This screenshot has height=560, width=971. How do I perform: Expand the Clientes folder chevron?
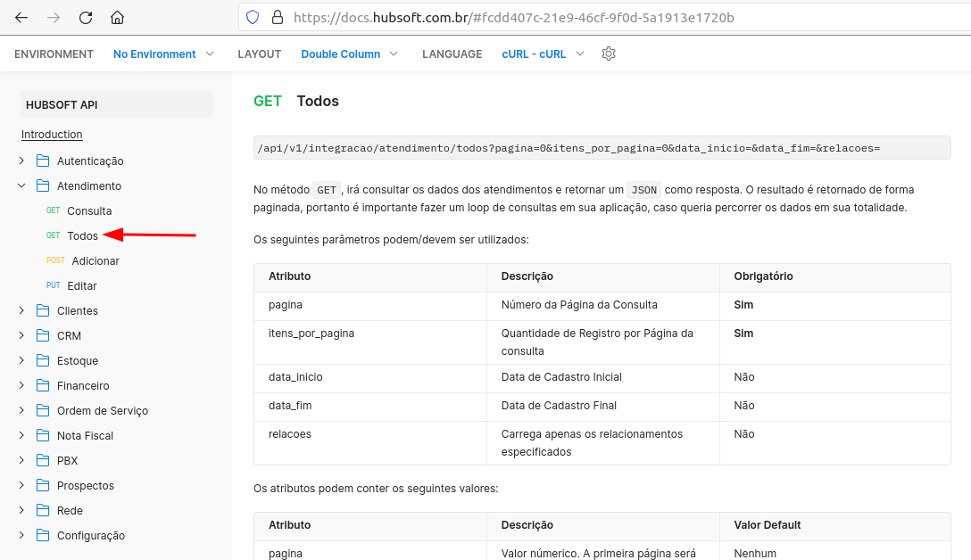tap(21, 310)
